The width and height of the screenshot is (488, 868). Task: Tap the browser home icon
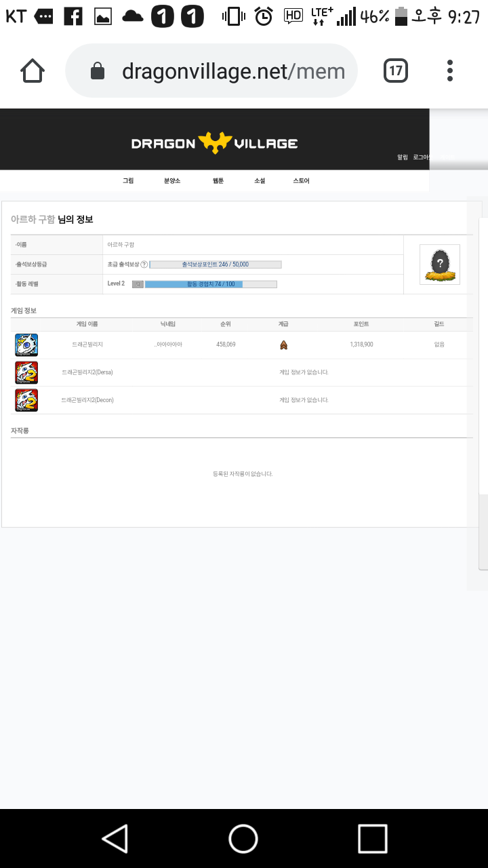pos(33,71)
